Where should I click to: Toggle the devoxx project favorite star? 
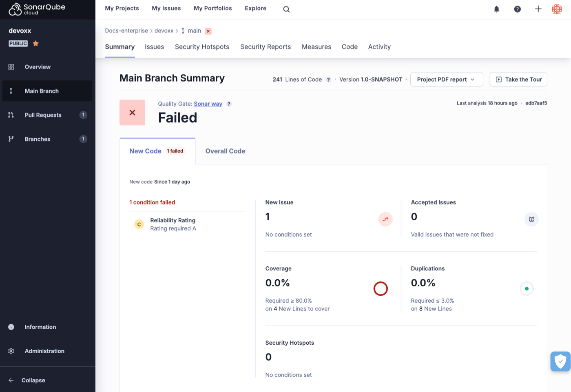[35, 43]
